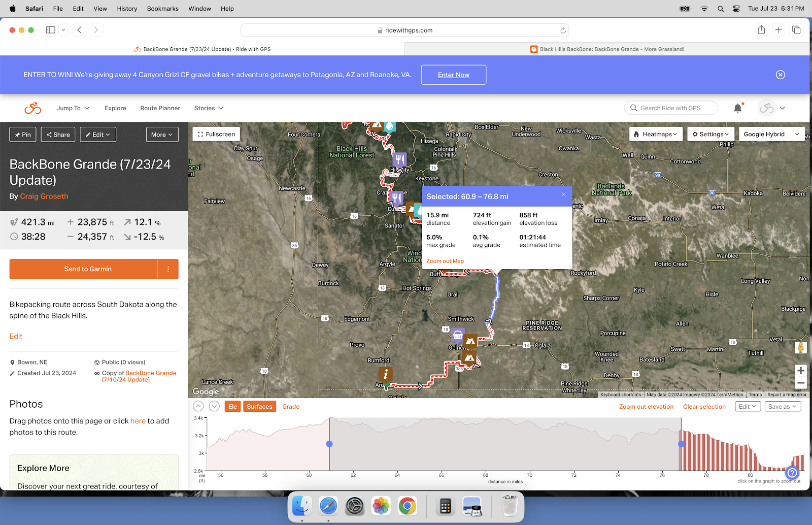Open the map Settings dropdown
Image resolution: width=812 pixels, height=525 pixels.
pos(710,134)
